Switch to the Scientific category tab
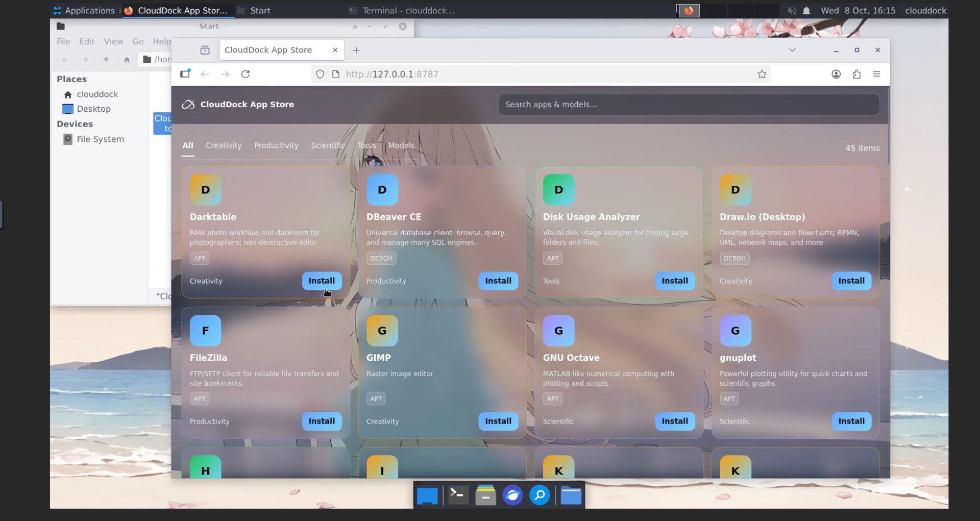Viewport: 980px width, 521px height. [x=328, y=145]
